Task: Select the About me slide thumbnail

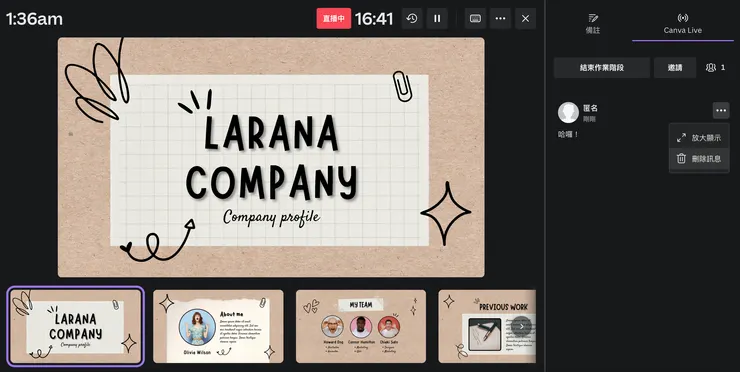Action: pos(218,326)
